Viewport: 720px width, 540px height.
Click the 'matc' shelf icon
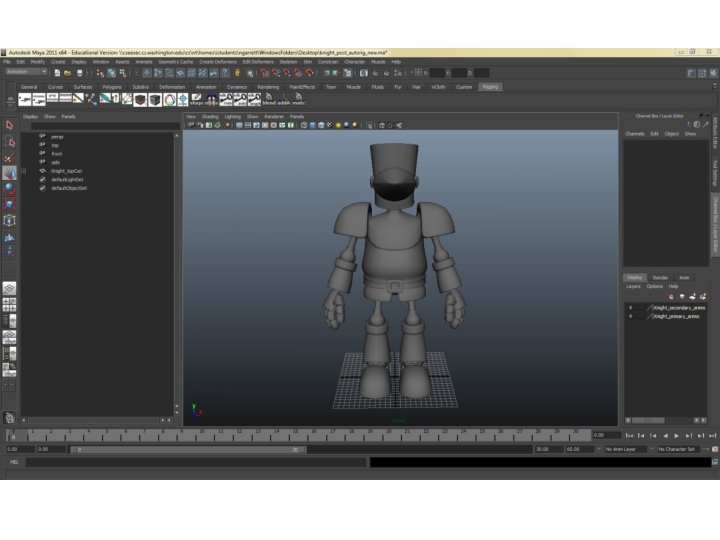click(298, 100)
